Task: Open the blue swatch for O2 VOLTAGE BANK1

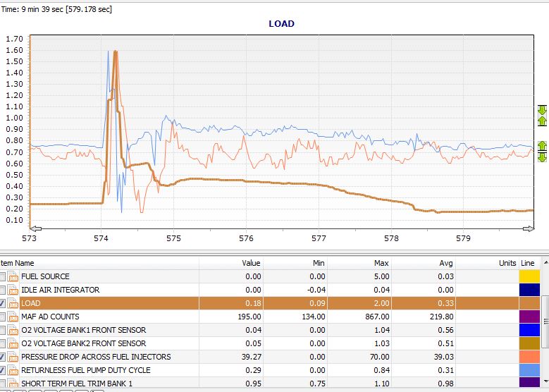Action: click(x=529, y=331)
